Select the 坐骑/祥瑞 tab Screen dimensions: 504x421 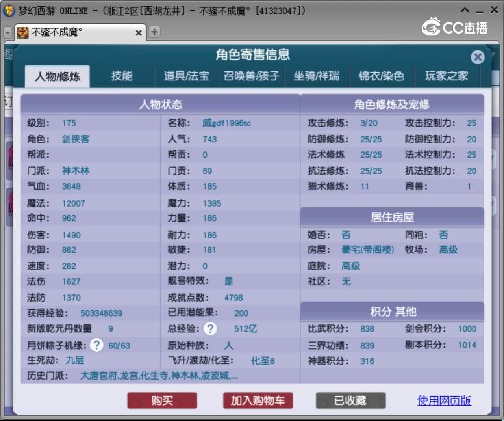(317, 76)
